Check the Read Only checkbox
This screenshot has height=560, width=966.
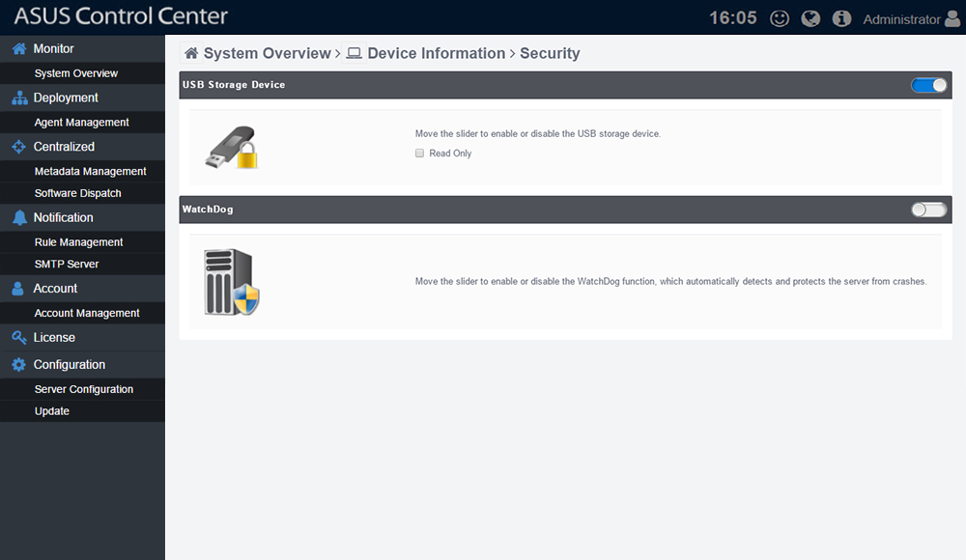point(419,154)
